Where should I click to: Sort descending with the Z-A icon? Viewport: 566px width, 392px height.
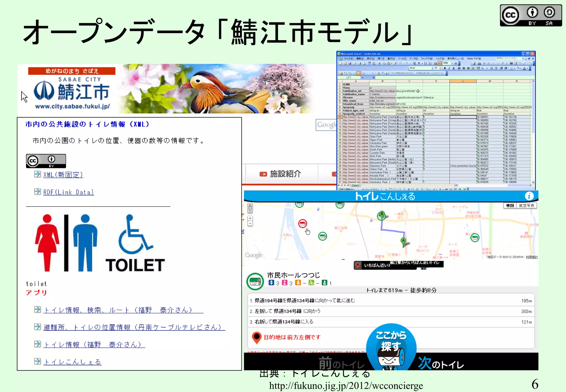(x=430, y=63)
